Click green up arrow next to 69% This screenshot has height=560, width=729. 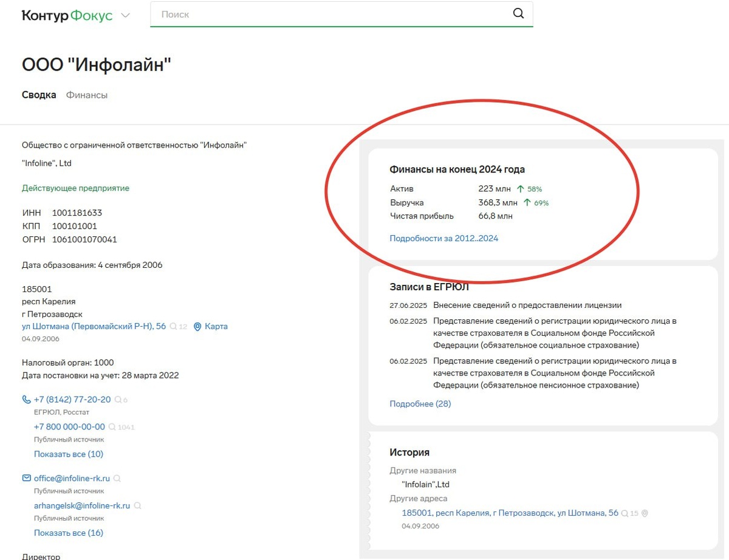point(527,202)
